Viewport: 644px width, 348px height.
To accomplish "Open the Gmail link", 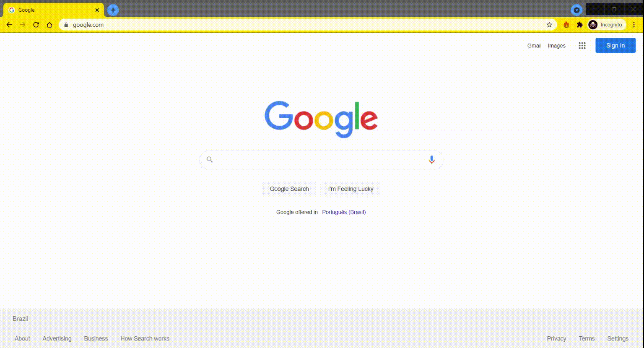I will 534,46.
